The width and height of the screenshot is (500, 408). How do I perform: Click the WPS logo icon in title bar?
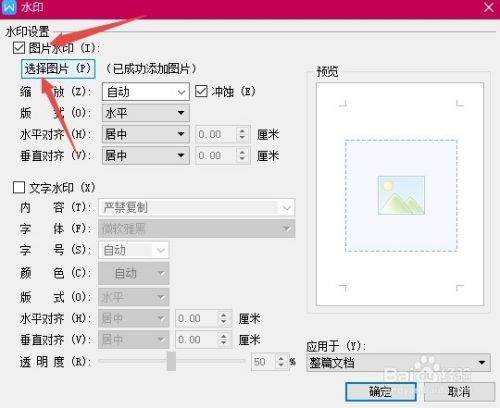[x=9, y=7]
